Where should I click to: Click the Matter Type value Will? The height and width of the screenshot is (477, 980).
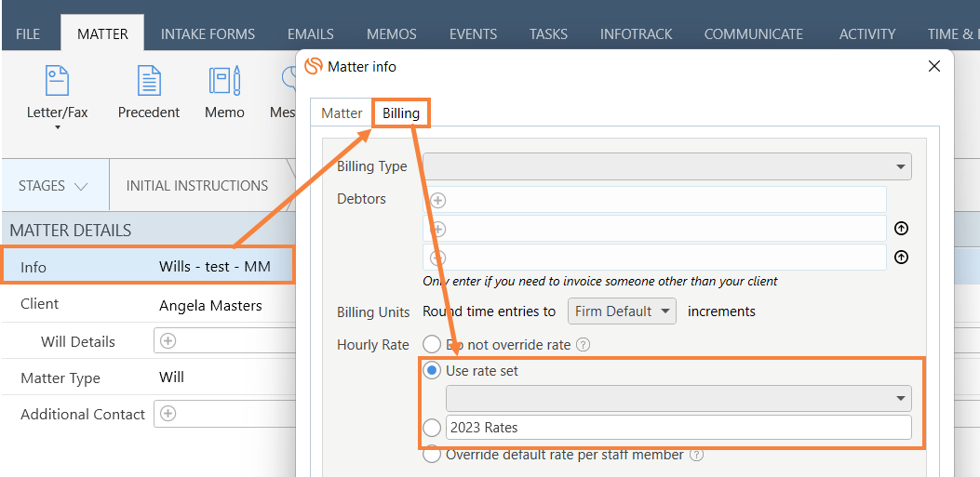tap(171, 378)
